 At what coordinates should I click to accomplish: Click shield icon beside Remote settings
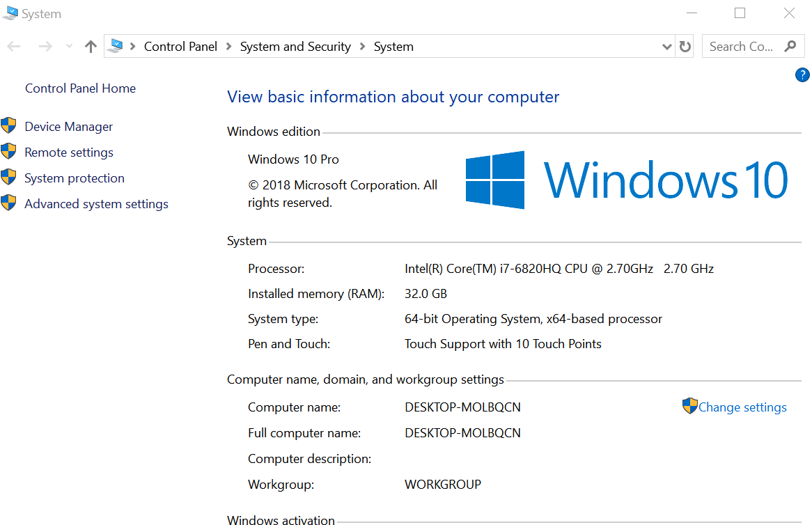pos(8,151)
